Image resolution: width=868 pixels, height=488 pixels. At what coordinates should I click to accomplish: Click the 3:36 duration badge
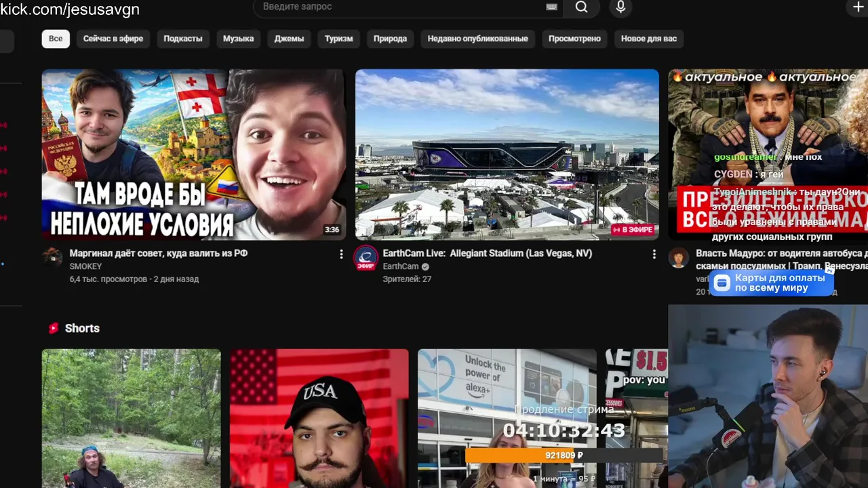332,230
